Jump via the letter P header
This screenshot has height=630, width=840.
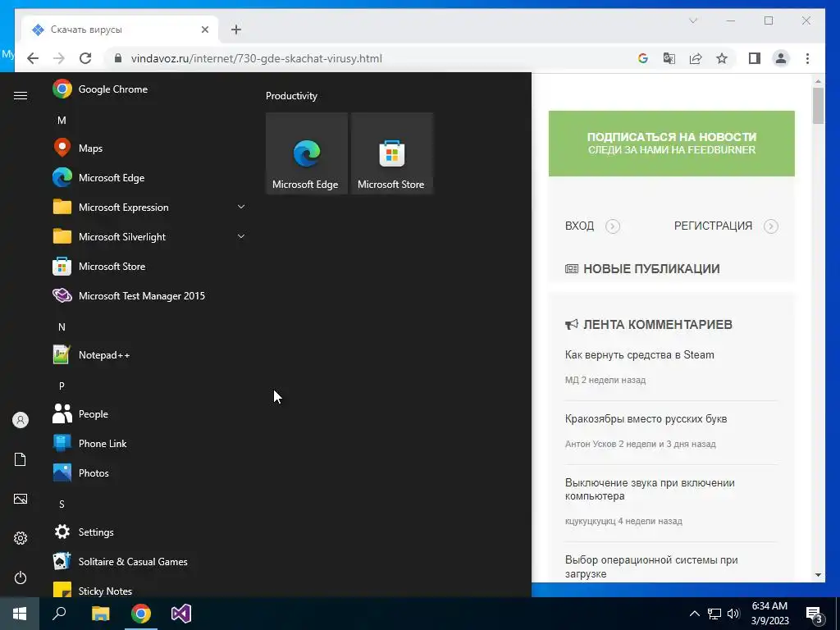click(62, 386)
